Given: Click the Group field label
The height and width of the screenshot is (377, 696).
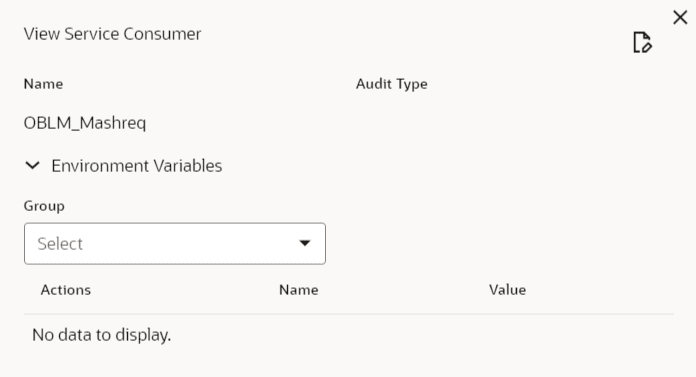Looking at the screenshot, I should [x=44, y=206].
